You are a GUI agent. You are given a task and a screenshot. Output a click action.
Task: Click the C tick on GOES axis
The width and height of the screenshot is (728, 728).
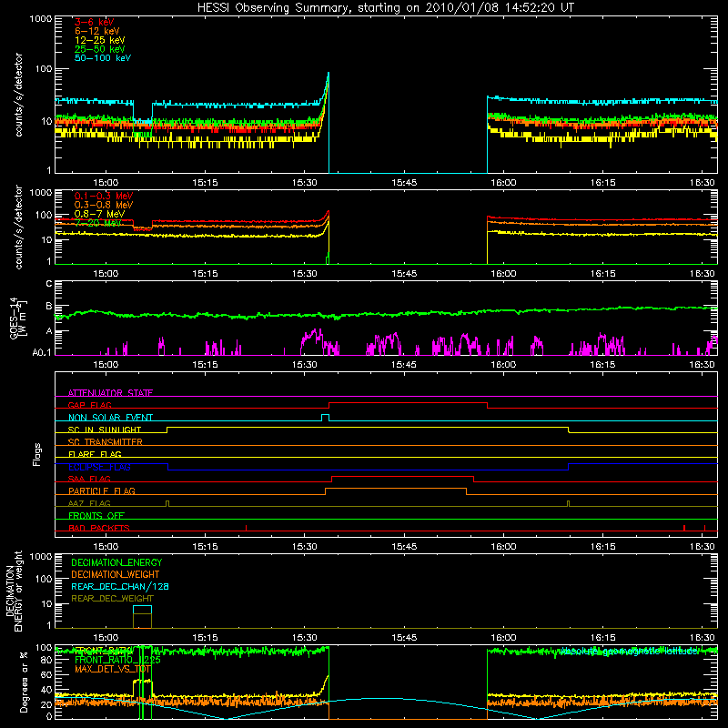point(49,284)
